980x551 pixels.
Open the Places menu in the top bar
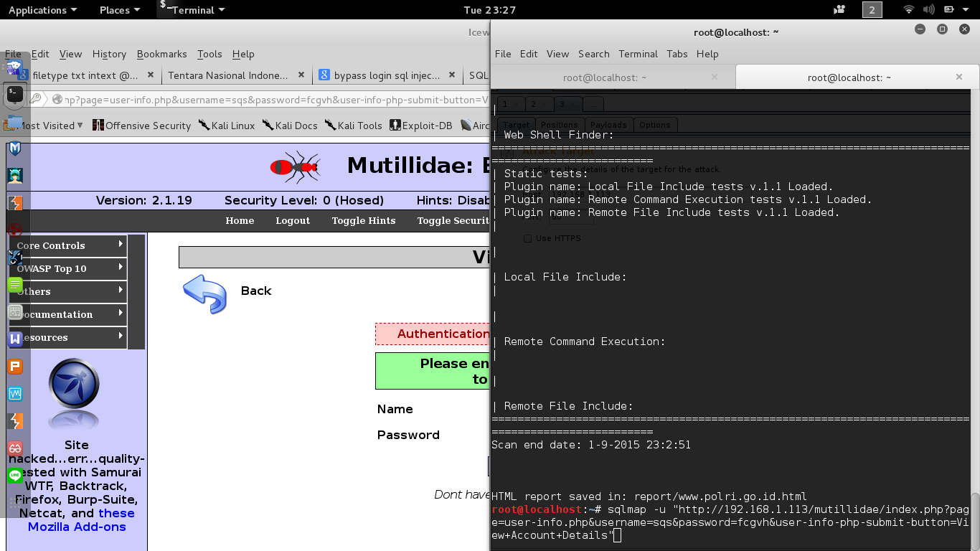click(120, 10)
